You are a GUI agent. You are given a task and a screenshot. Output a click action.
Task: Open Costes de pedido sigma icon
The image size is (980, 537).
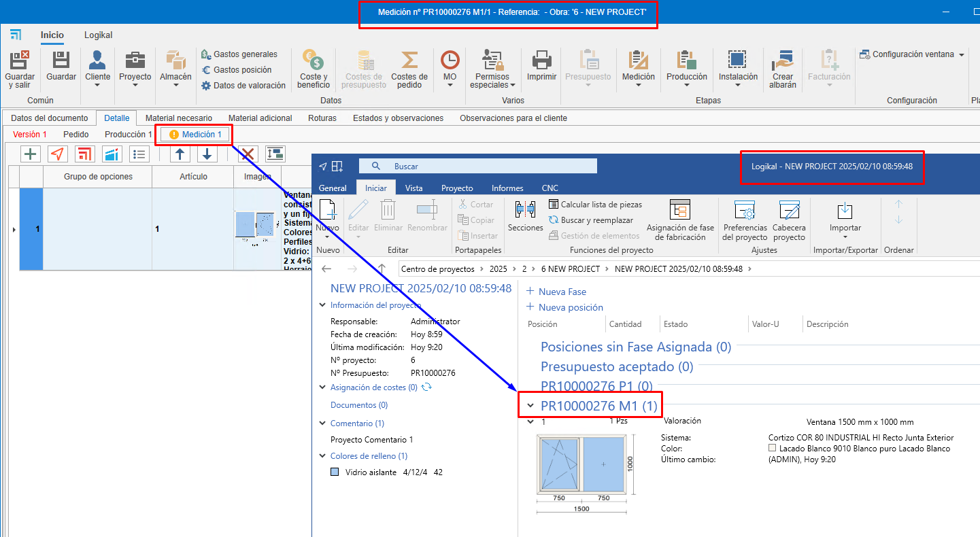point(409,60)
